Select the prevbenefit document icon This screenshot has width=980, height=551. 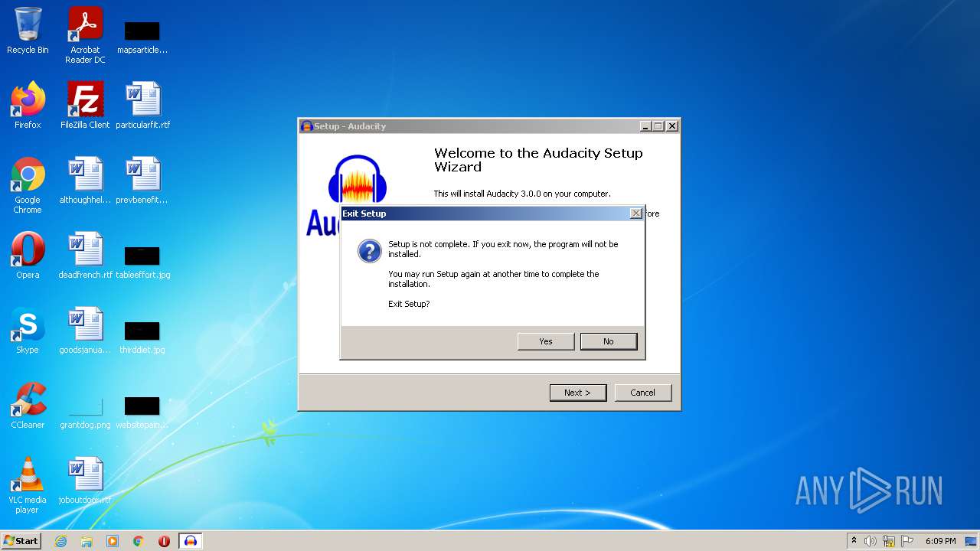click(142, 181)
